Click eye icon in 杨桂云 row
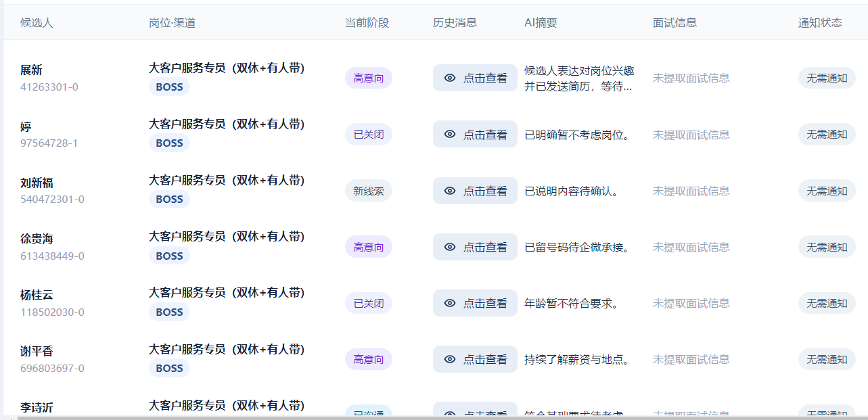Screen dimensions: 868x420 (450, 303)
